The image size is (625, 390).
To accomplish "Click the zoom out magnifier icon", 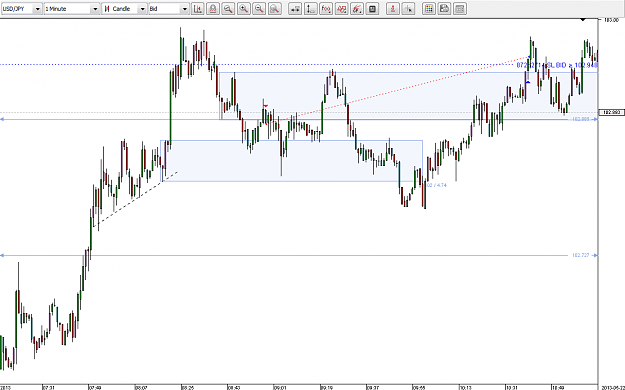I will click(259, 9).
